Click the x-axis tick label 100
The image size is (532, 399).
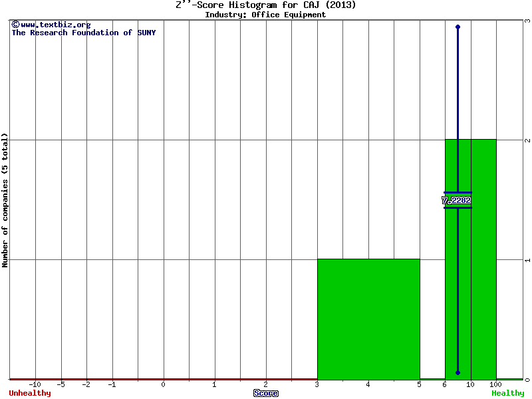[x=495, y=385]
